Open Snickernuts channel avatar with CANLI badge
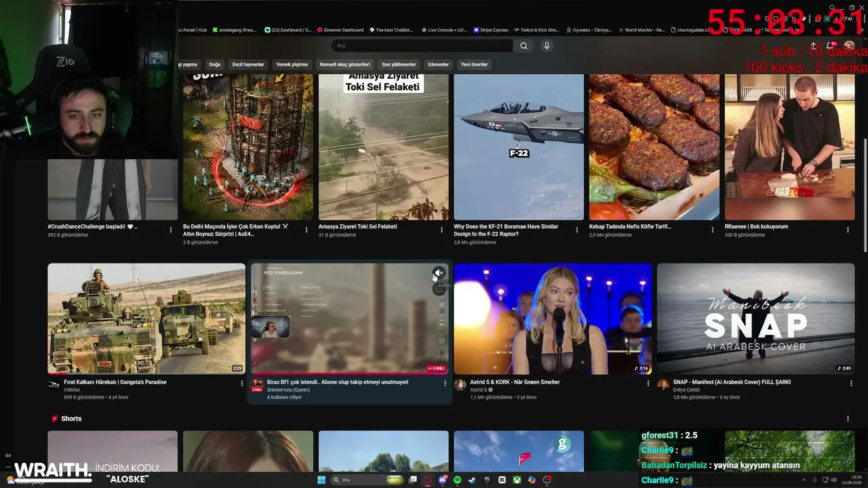The height and width of the screenshot is (488, 868). (257, 385)
